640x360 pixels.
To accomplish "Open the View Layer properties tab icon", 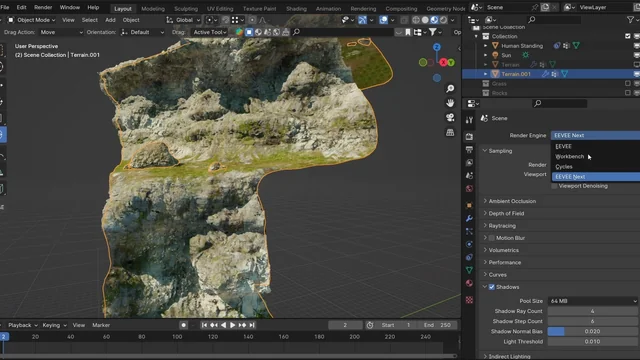I will coord(469,162).
